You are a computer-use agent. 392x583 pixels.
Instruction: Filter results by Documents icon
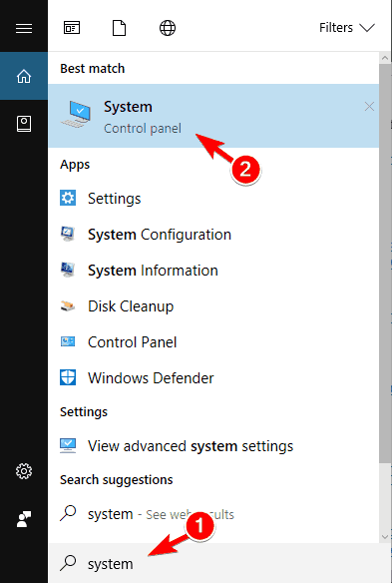[x=120, y=28]
